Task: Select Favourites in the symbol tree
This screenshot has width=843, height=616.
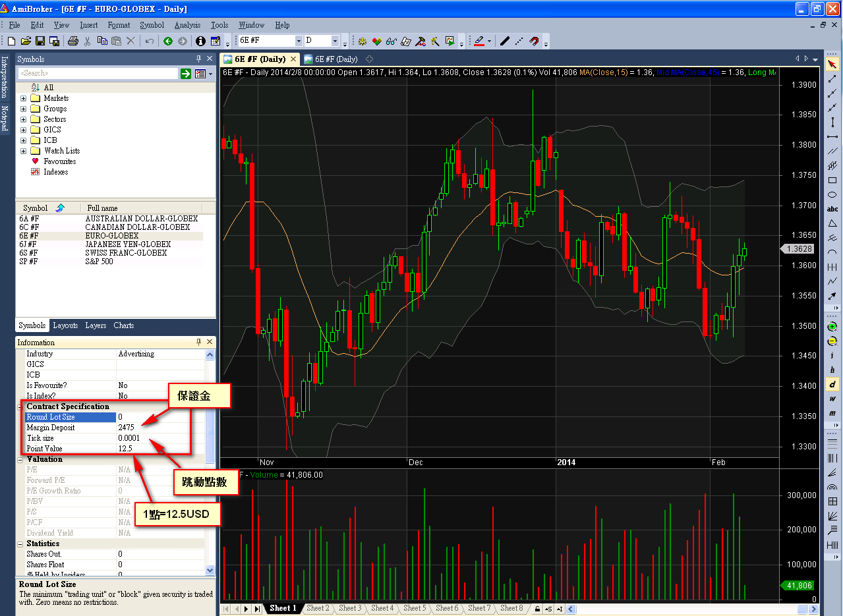Action: click(x=59, y=161)
